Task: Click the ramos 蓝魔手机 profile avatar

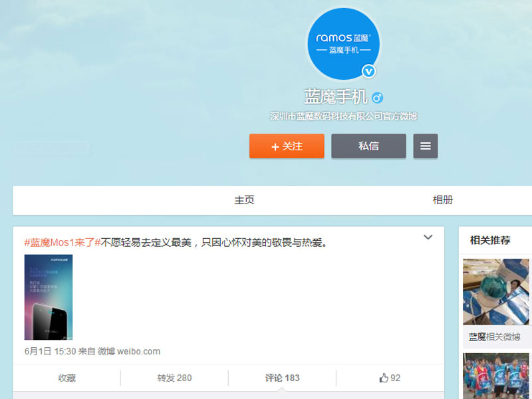Action: (343, 44)
